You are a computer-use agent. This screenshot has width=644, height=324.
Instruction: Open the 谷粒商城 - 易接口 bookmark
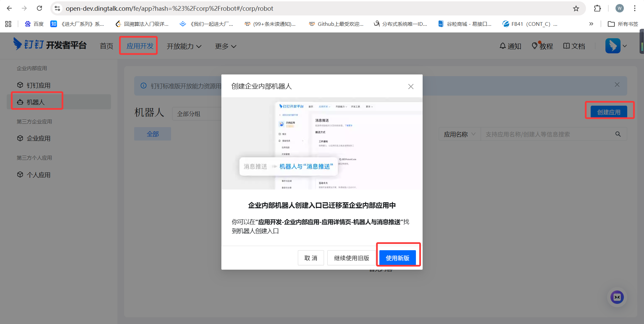click(x=465, y=24)
